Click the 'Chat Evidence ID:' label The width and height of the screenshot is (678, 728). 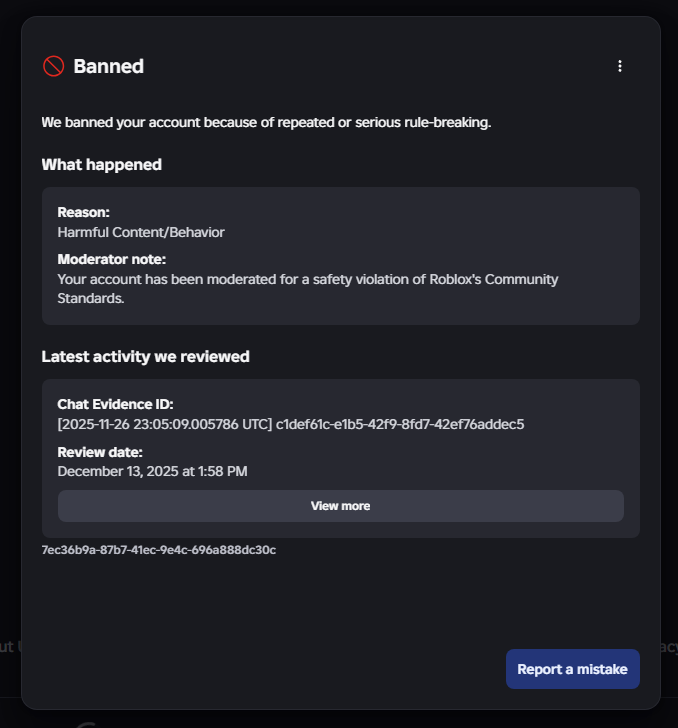pyautogui.click(x=115, y=404)
